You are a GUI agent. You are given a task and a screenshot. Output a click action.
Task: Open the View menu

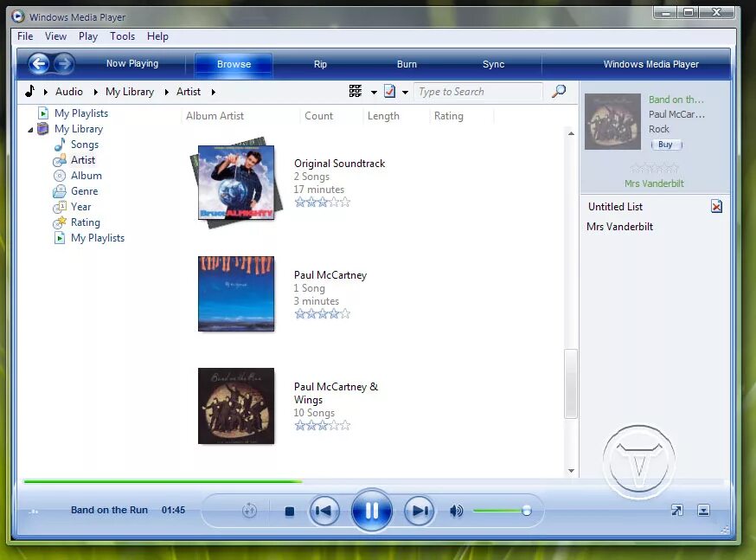click(x=55, y=36)
